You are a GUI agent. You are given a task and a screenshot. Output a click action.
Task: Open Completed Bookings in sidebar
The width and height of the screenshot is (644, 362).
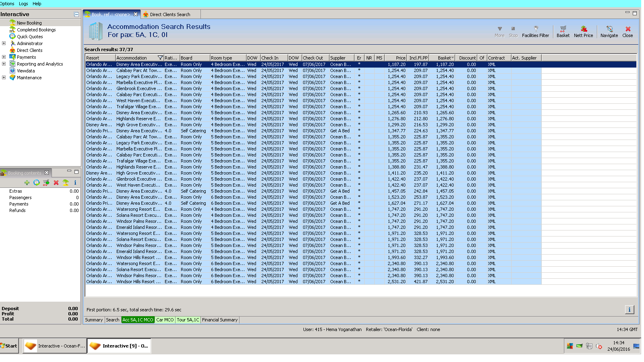coord(36,30)
